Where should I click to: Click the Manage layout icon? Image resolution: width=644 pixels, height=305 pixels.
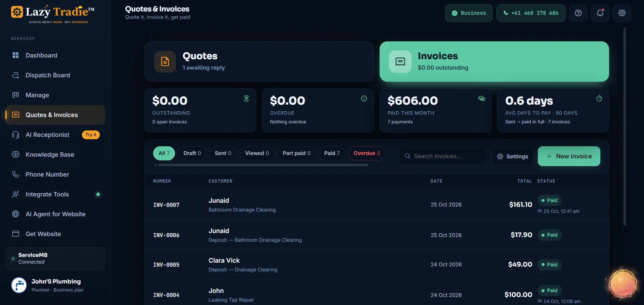15,95
